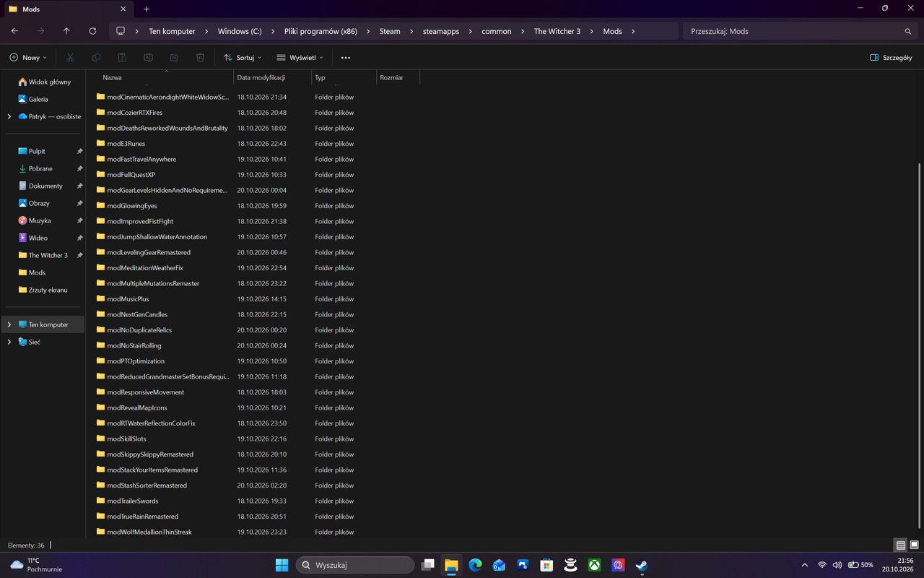The height and width of the screenshot is (578, 924).
Task: Open Galeria in the sidebar
Action: [x=38, y=100]
